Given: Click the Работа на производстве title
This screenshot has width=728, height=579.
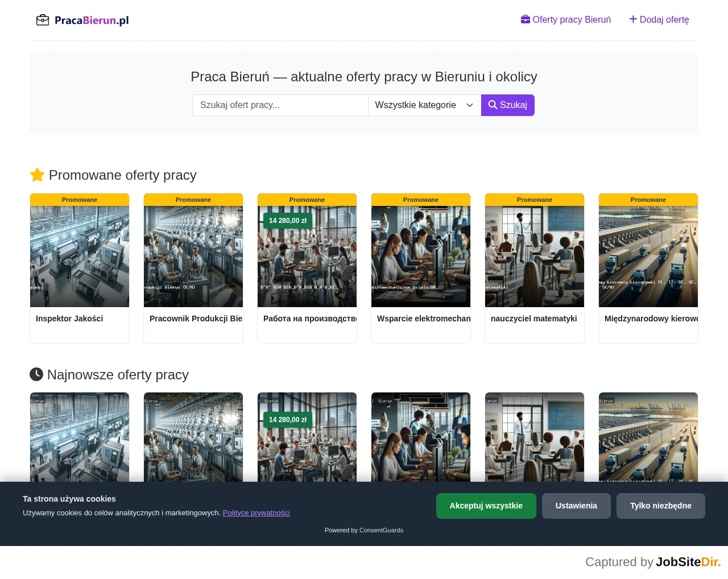Looking at the screenshot, I should point(310,319).
